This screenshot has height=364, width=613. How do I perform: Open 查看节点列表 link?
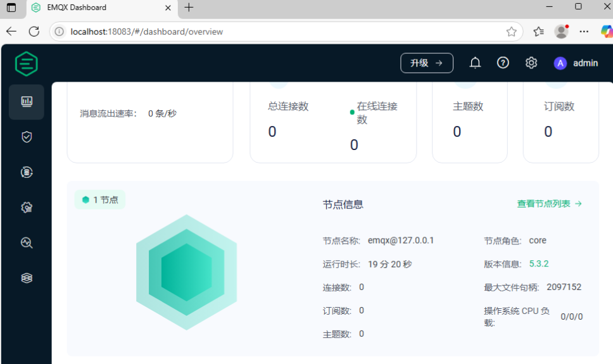(x=549, y=204)
